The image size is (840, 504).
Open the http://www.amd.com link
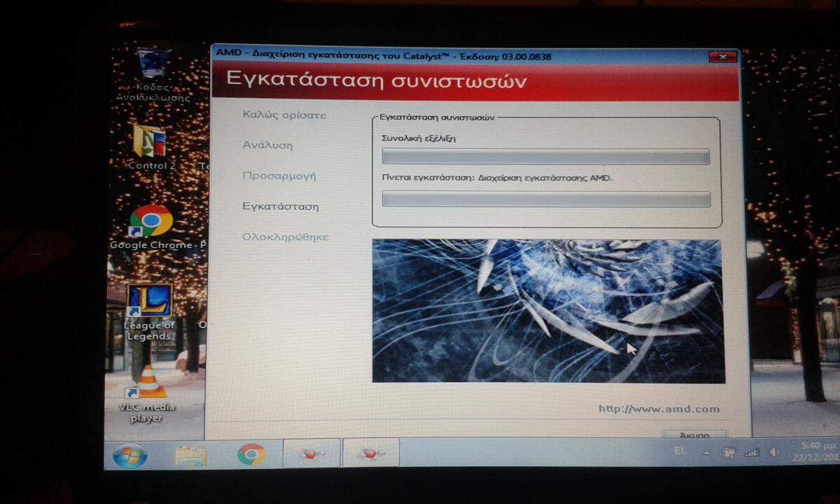pyautogui.click(x=659, y=409)
